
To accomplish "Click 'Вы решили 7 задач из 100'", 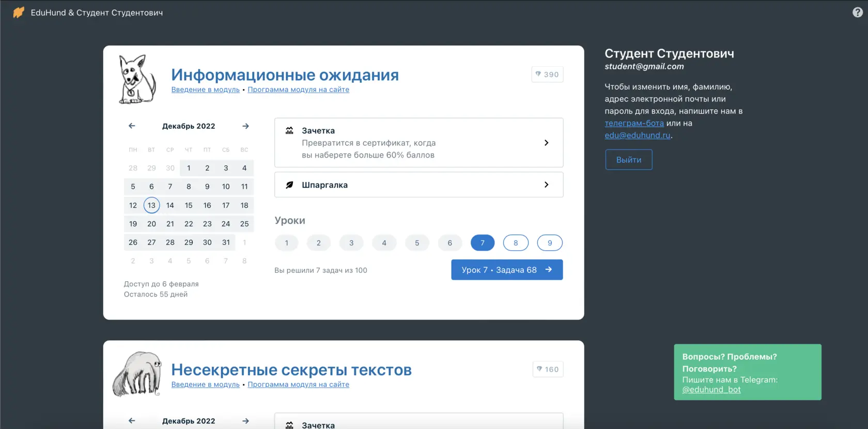I will click(321, 270).
